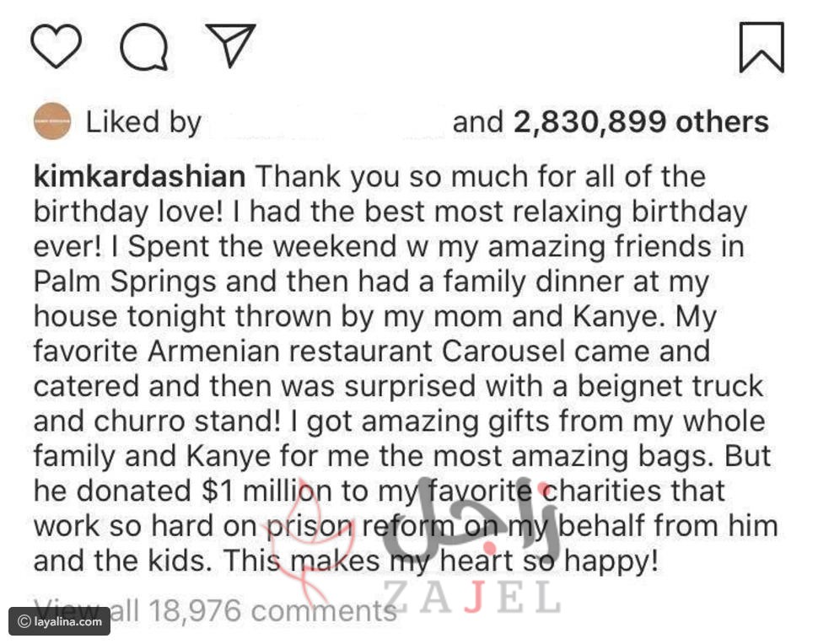The height and width of the screenshot is (644, 818).
Task: Open comments via speech bubble icon
Action: 143,47
